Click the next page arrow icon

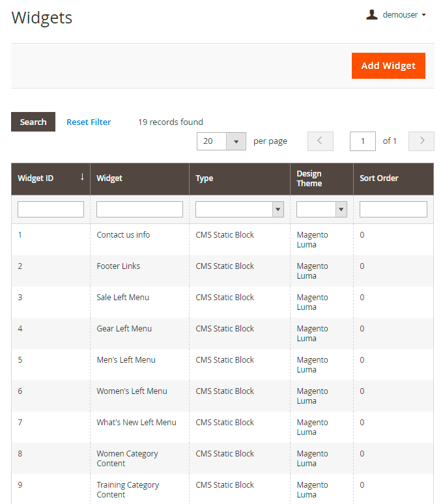click(x=422, y=141)
